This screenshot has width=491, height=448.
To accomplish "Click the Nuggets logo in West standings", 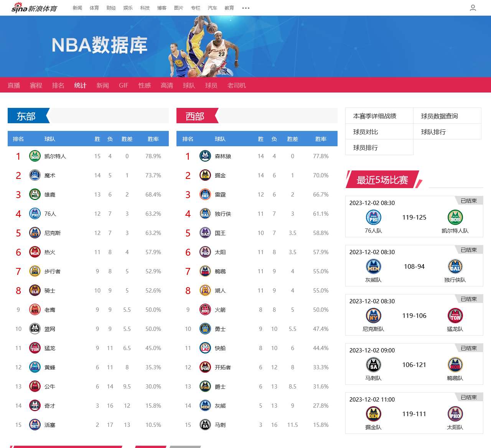I will [x=205, y=175].
